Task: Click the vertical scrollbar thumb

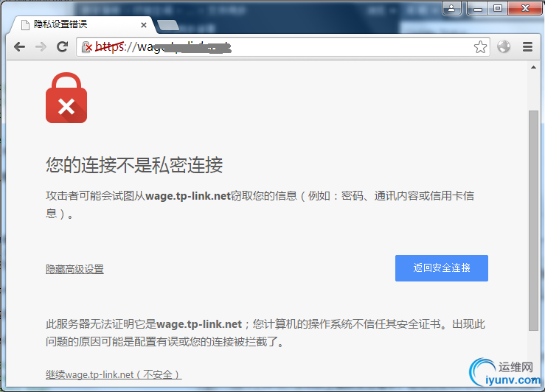Action: pyautogui.click(x=533, y=220)
